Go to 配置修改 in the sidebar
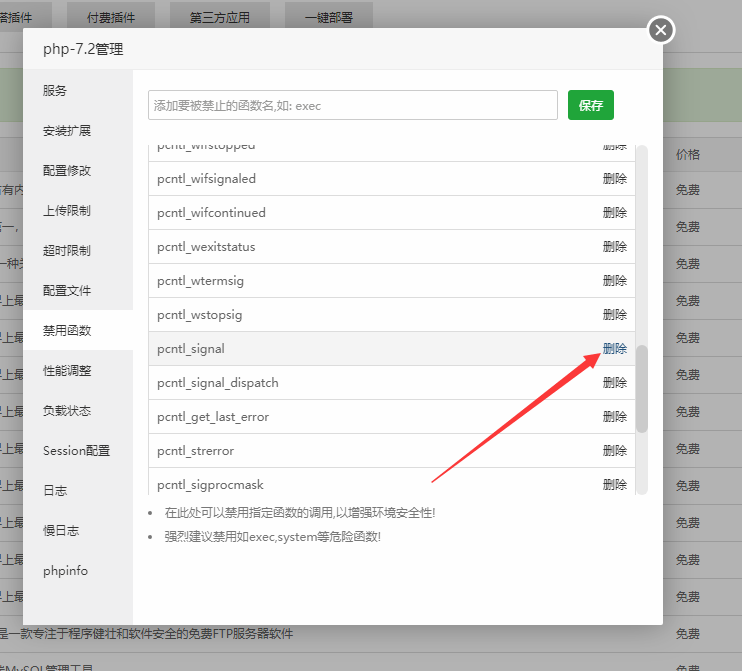 (x=67, y=170)
